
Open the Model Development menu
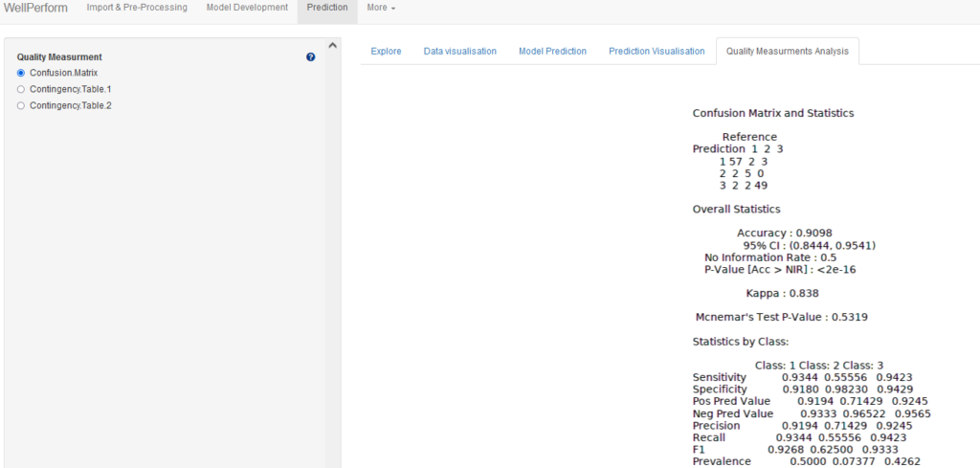click(x=247, y=8)
